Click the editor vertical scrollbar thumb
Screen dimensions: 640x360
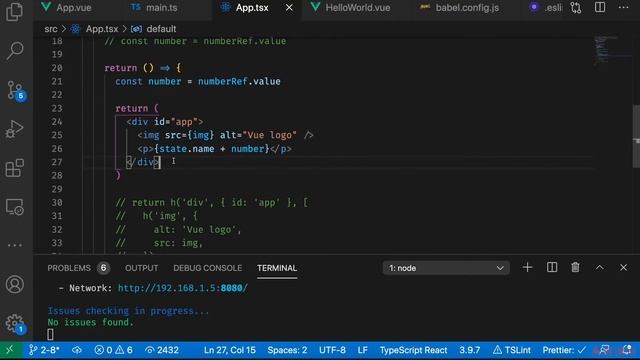pyautogui.click(x=636, y=136)
